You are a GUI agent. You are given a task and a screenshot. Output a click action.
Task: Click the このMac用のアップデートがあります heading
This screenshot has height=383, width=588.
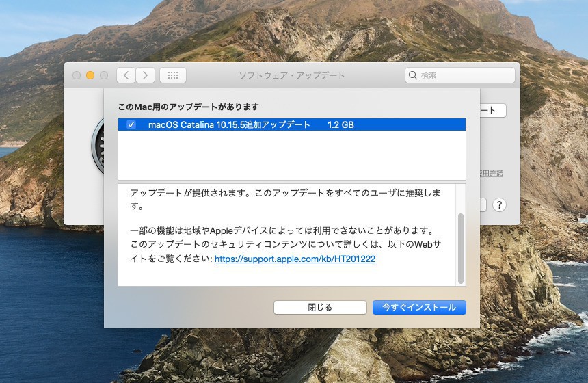(188, 107)
